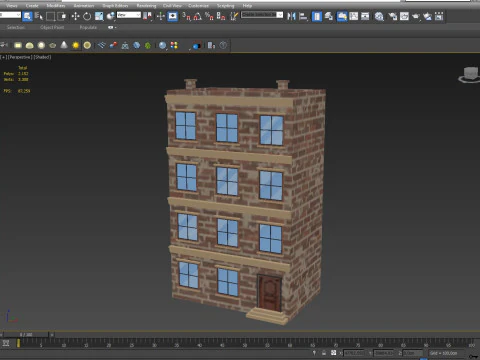The image size is (480, 360).
Task: Switch to the Populate ribbon tab
Action: tap(88, 27)
